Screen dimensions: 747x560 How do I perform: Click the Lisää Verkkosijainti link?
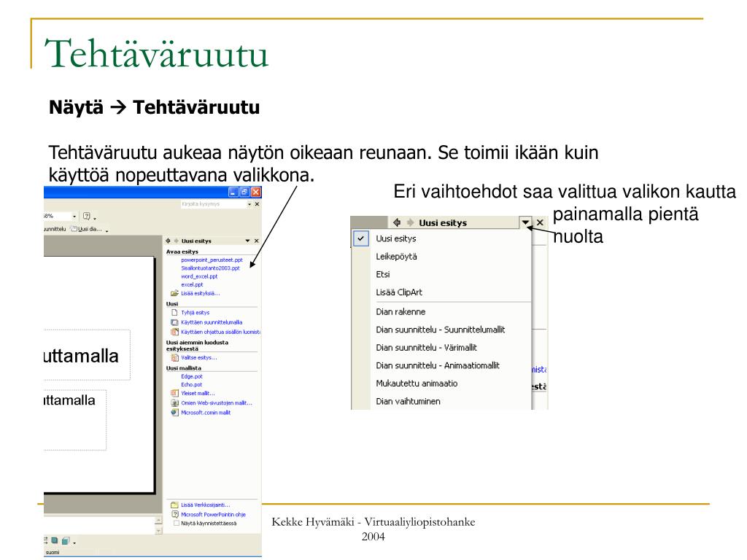tap(205, 505)
